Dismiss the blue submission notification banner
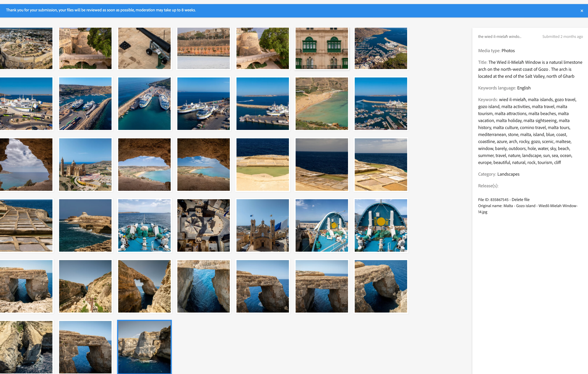Screen dimensions: 588x374 (582, 11)
